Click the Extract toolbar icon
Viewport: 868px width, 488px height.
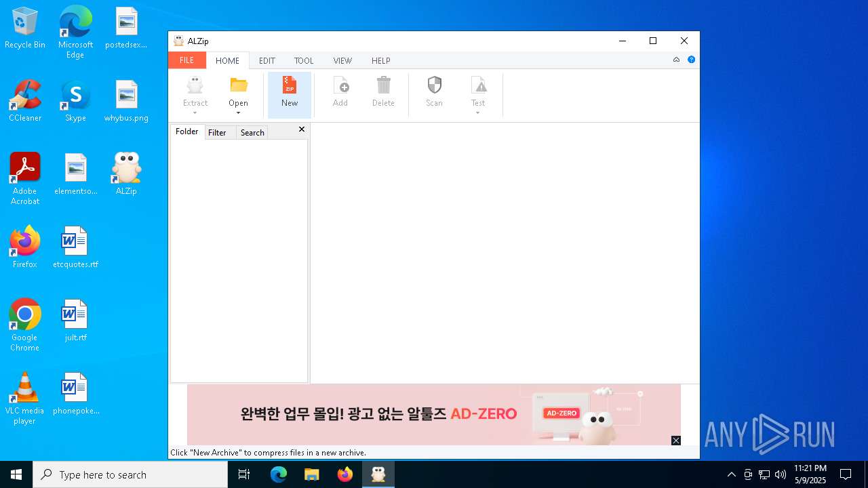(195, 85)
